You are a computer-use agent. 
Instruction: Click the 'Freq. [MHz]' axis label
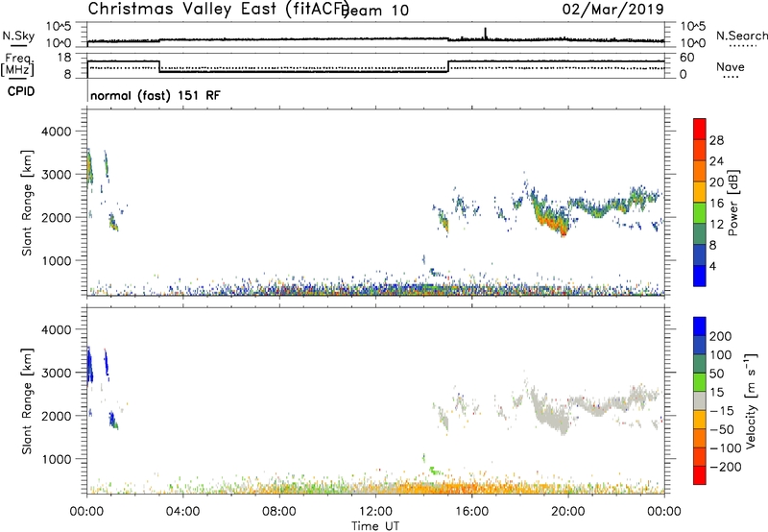click(17, 64)
